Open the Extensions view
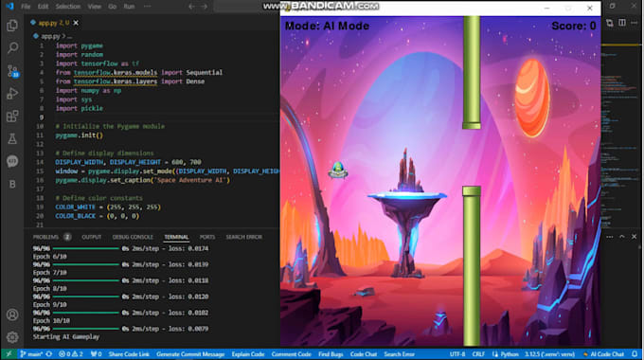 pos(12,117)
